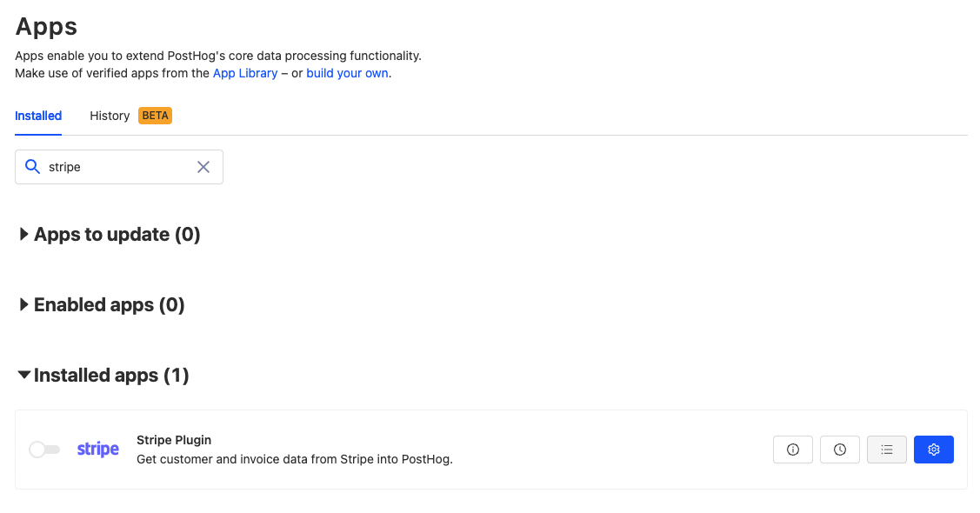Click the clock icon to view plugin history
This screenshot has height=513, width=980.
(x=839, y=450)
